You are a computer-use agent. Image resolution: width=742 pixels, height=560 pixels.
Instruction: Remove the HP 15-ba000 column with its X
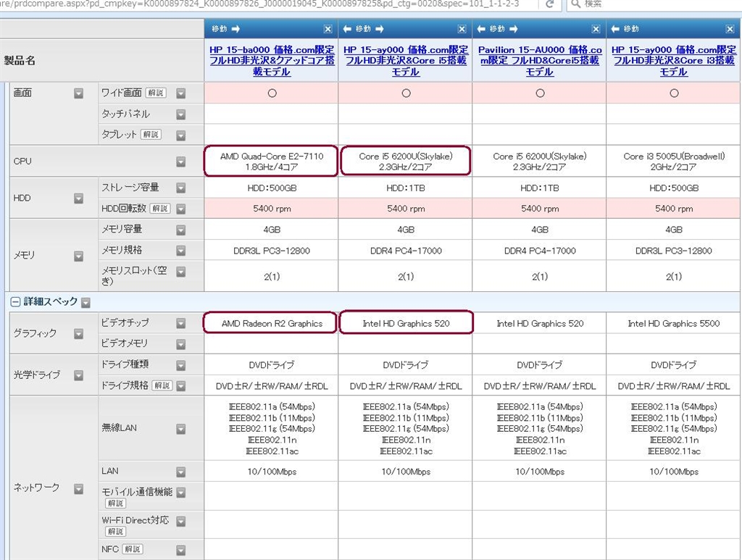tap(328, 29)
